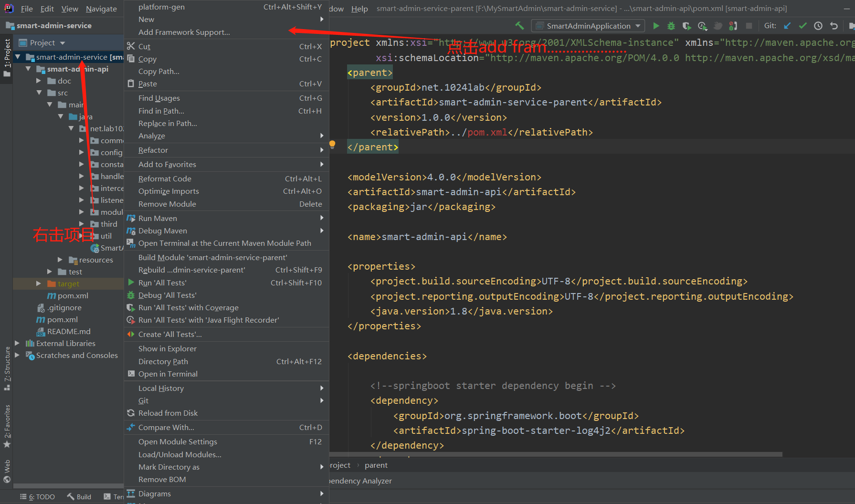Toggle the Favorites tool window stripe

7,426
